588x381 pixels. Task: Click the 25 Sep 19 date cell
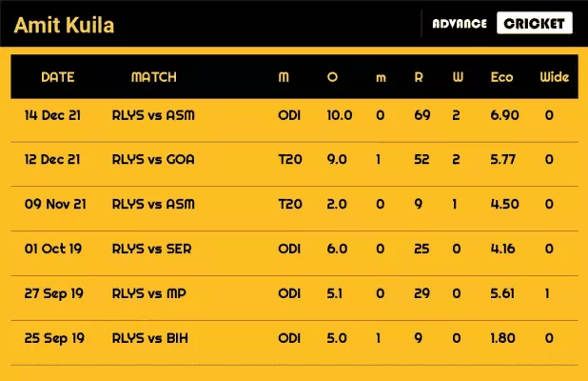coord(53,338)
